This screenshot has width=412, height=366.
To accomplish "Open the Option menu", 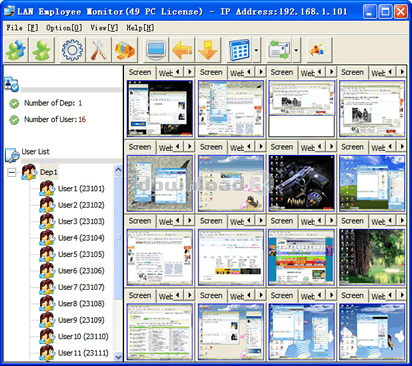I will coord(64,28).
